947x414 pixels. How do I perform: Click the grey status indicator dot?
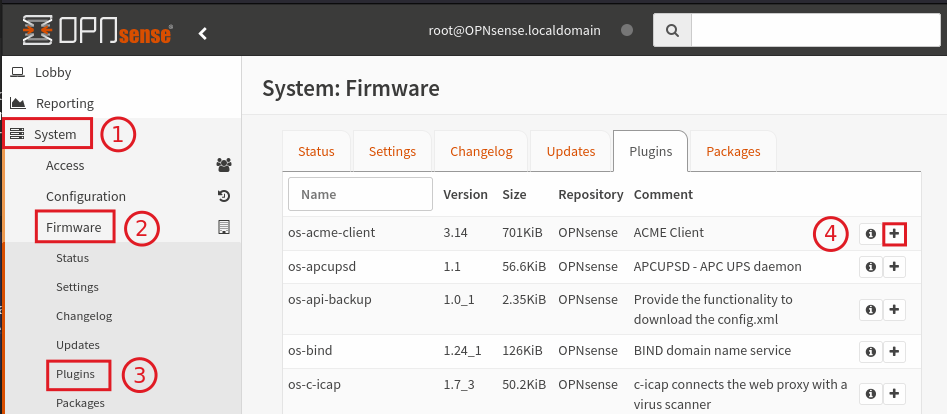point(627,30)
